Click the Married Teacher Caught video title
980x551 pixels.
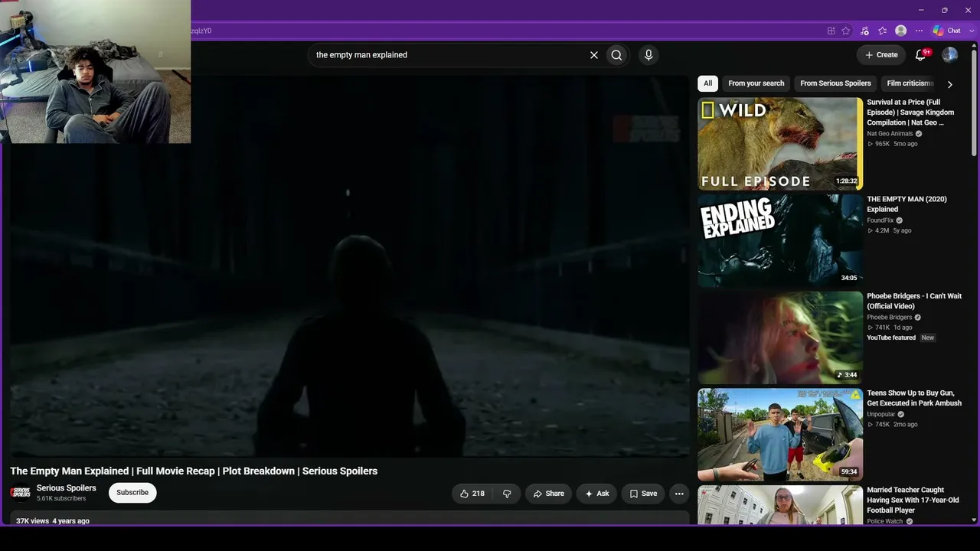tap(913, 500)
